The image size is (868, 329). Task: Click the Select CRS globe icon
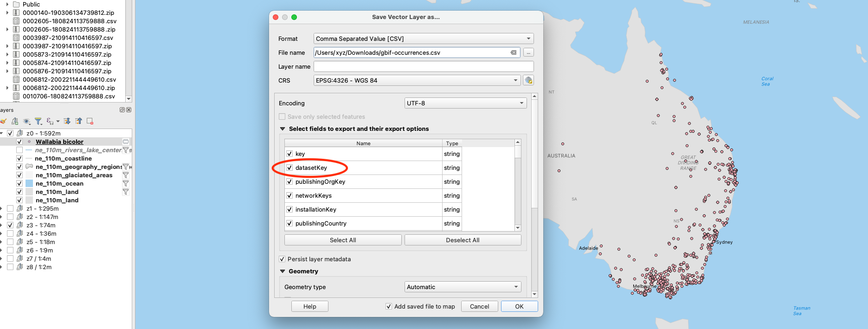[528, 80]
